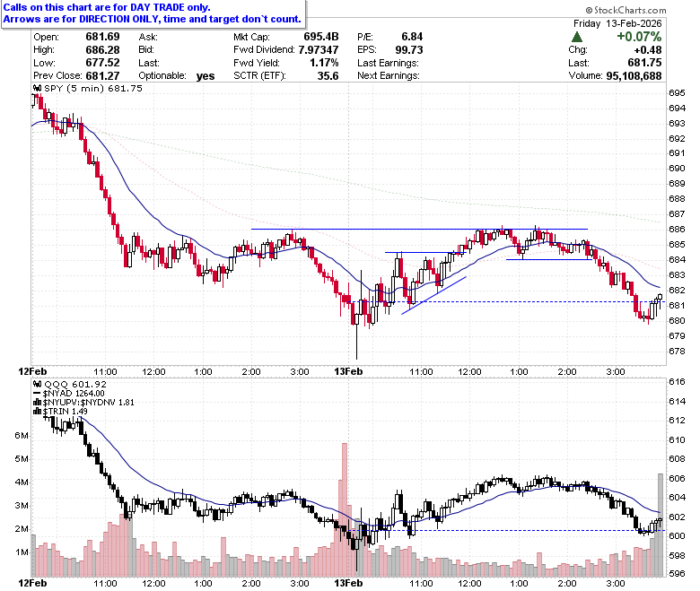Click the DAY TRADE only notice box
Image resolution: width=700 pixels, height=591 pixels.
click(153, 13)
